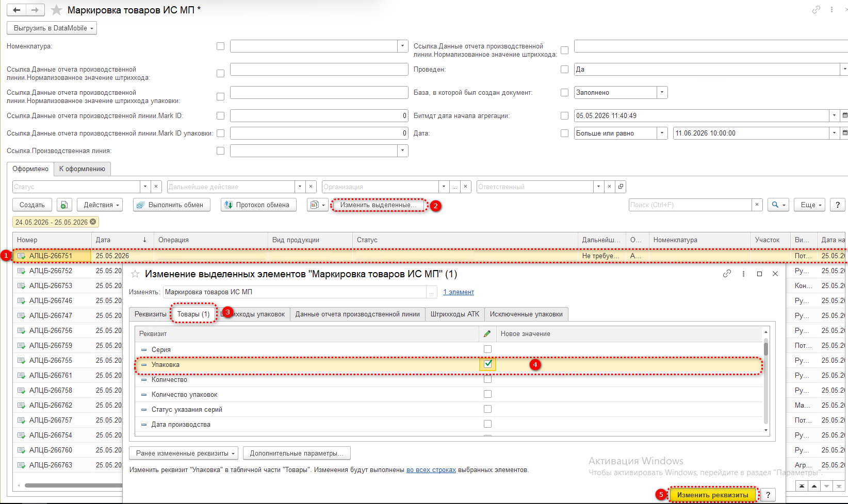Check the Статус указания серий checkbox
This screenshot has width=848, height=504.
click(487, 409)
